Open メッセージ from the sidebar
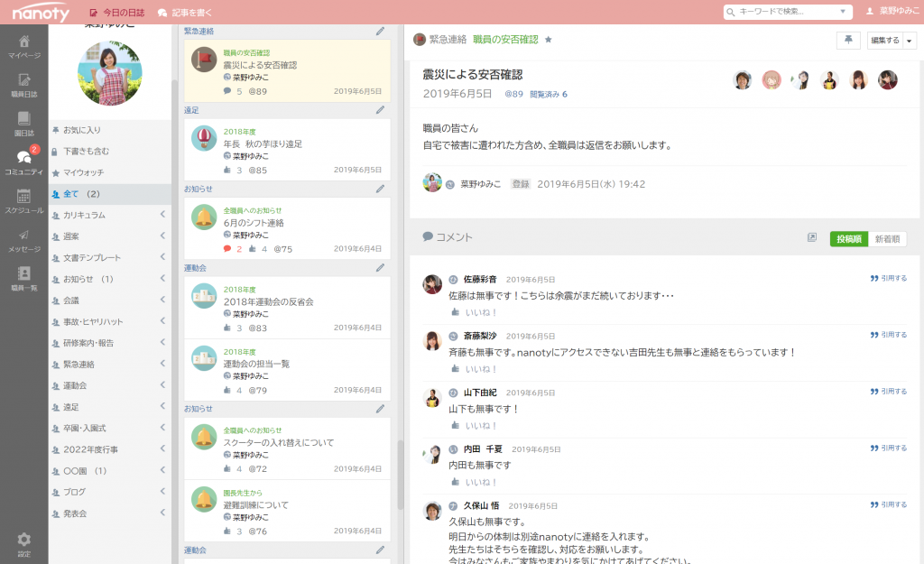Viewport: 924px width, 564px height. click(x=23, y=239)
